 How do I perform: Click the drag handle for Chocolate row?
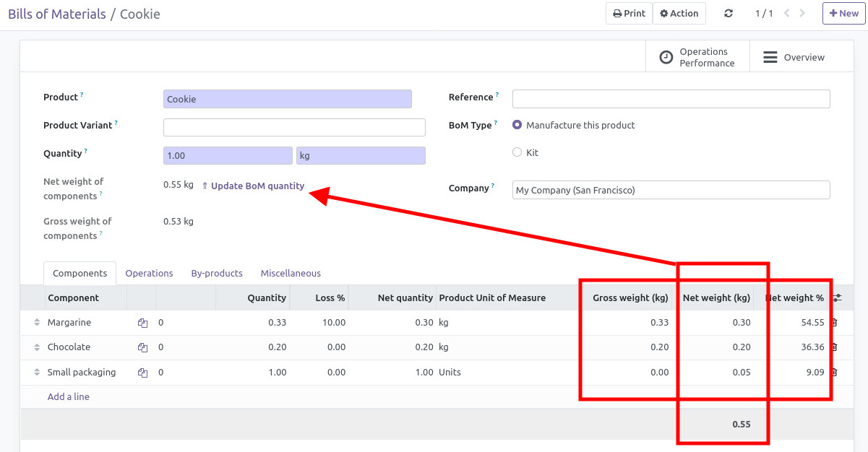coord(37,347)
